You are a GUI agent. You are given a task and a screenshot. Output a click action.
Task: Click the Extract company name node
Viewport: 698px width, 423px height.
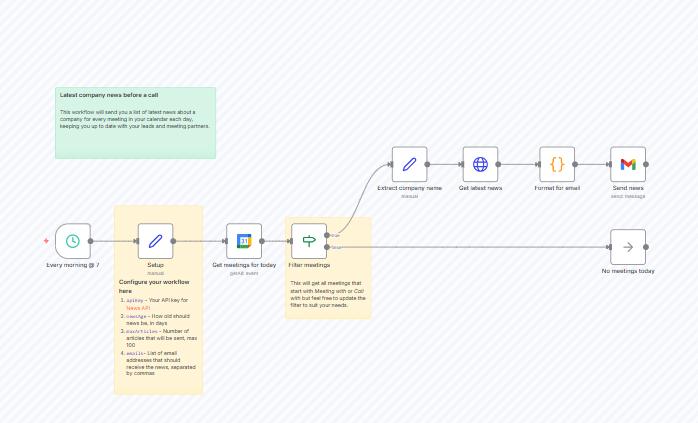point(409,164)
